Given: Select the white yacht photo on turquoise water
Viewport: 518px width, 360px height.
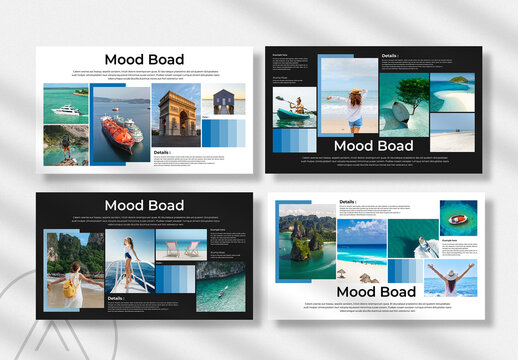Looking at the screenshot, I should click(66, 104).
